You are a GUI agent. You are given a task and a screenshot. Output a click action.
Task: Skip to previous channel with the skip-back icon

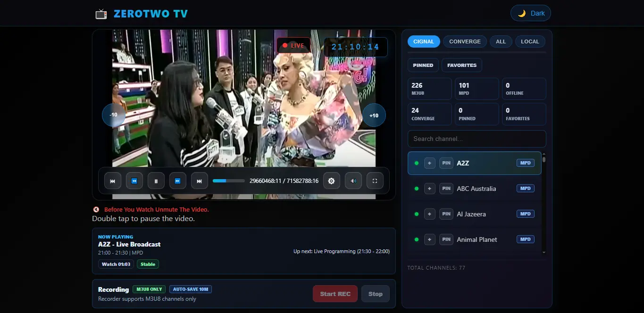pyautogui.click(x=113, y=181)
